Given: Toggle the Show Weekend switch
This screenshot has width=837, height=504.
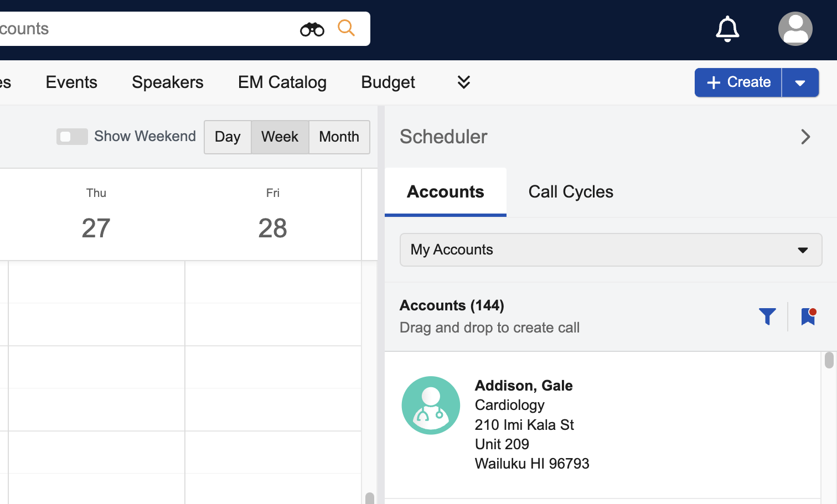Looking at the screenshot, I should [x=72, y=137].
